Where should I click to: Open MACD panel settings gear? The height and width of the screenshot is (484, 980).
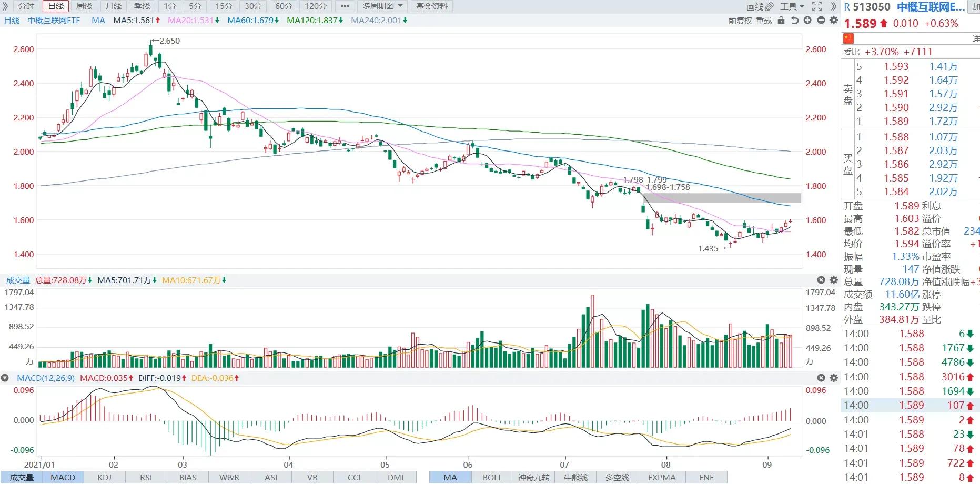pyautogui.click(x=833, y=378)
